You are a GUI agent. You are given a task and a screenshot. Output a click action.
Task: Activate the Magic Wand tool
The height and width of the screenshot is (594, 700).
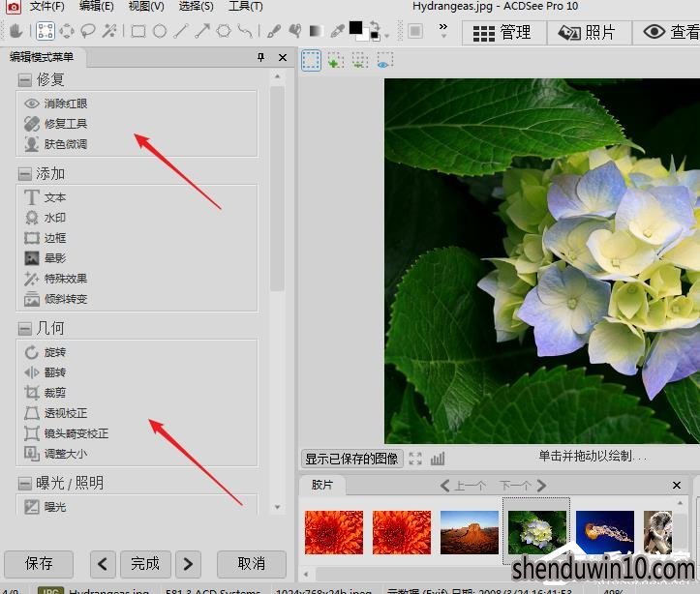(x=109, y=31)
